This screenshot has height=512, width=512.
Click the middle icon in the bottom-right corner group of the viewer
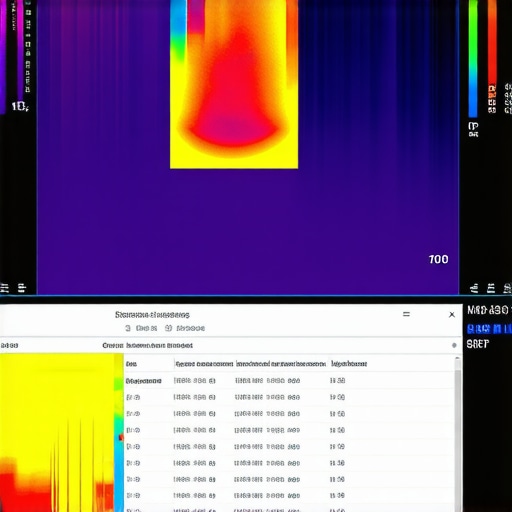click(491, 288)
